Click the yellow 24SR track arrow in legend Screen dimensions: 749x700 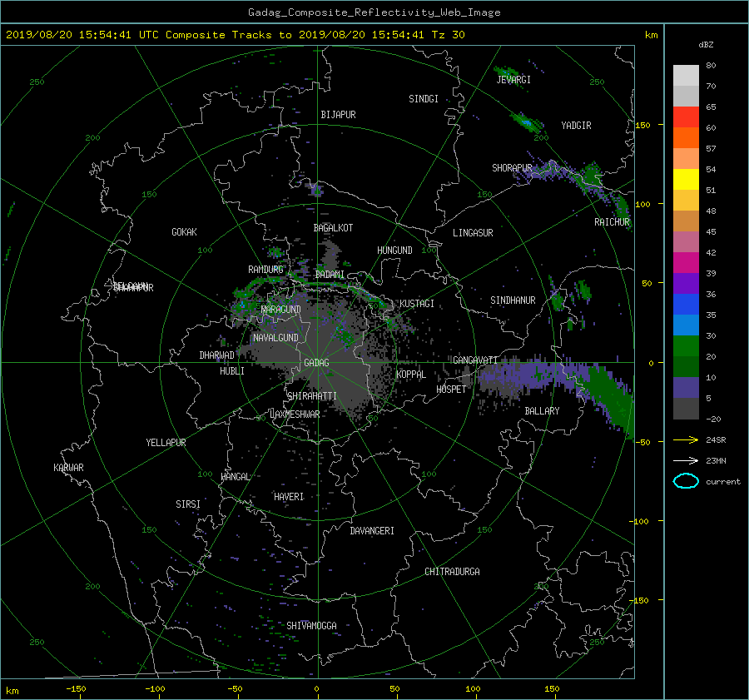click(686, 440)
